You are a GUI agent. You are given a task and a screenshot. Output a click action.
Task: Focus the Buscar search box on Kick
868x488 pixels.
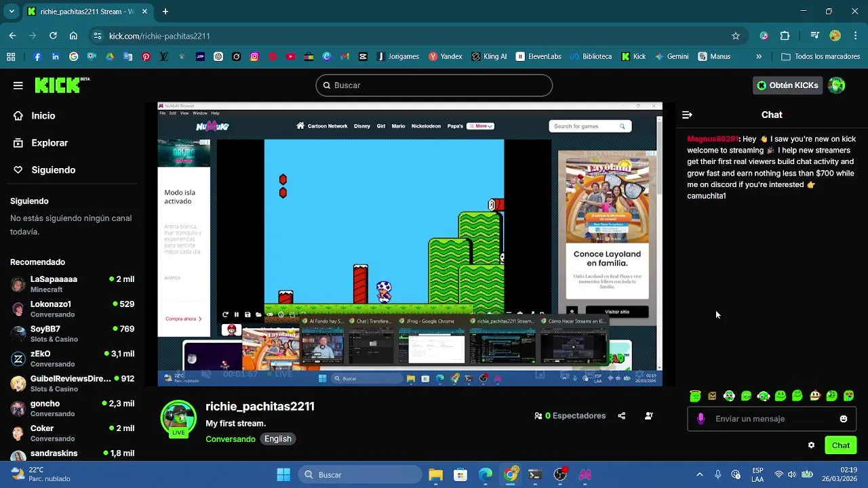434,85
